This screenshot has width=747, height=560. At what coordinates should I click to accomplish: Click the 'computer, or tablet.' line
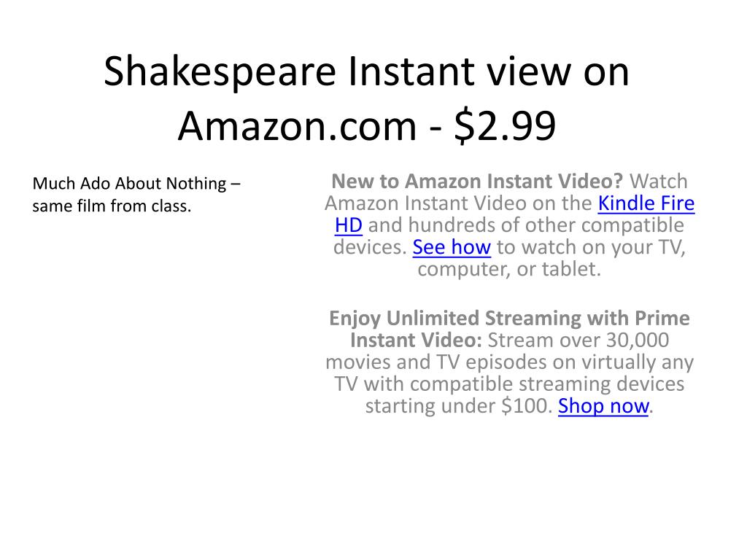coord(509,269)
